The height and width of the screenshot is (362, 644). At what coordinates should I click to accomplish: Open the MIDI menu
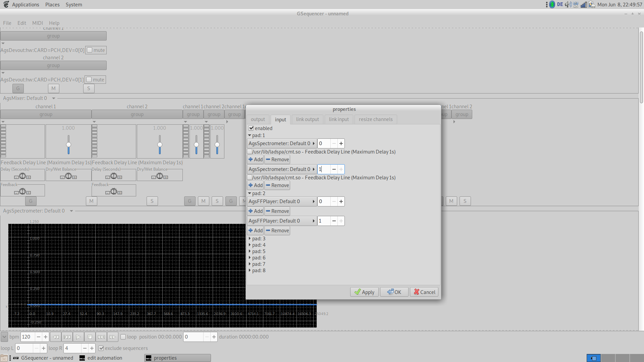point(37,23)
